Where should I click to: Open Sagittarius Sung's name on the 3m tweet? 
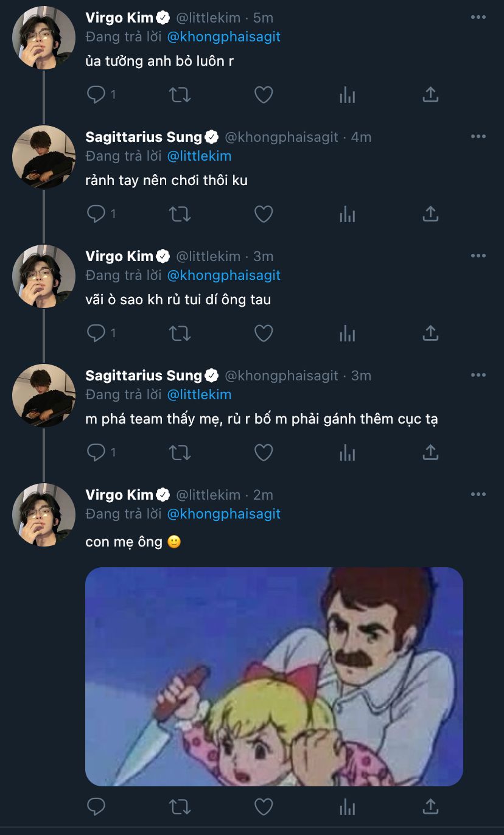click(144, 376)
